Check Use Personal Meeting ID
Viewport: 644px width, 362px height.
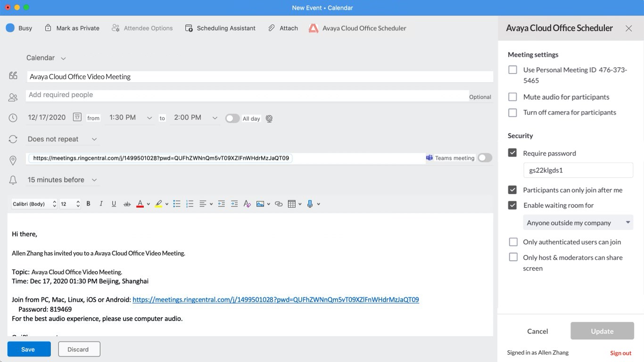coord(512,70)
